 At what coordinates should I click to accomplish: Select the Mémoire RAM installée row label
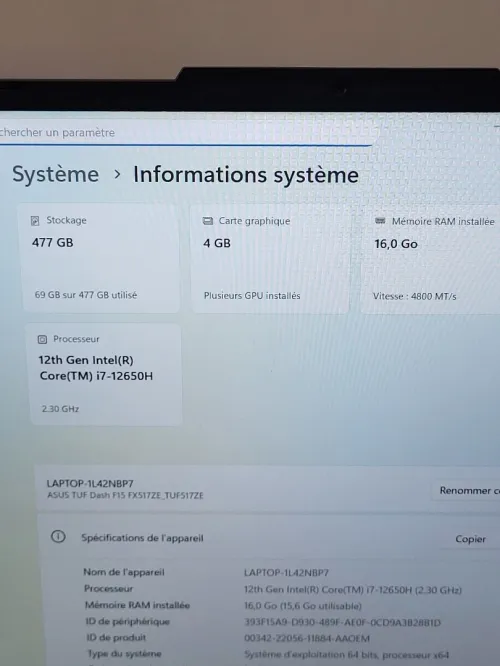coord(137,605)
